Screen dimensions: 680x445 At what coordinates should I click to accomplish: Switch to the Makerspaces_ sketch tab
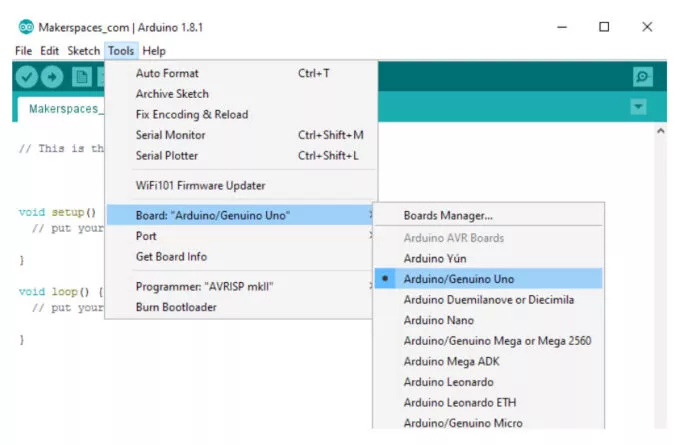pos(62,108)
